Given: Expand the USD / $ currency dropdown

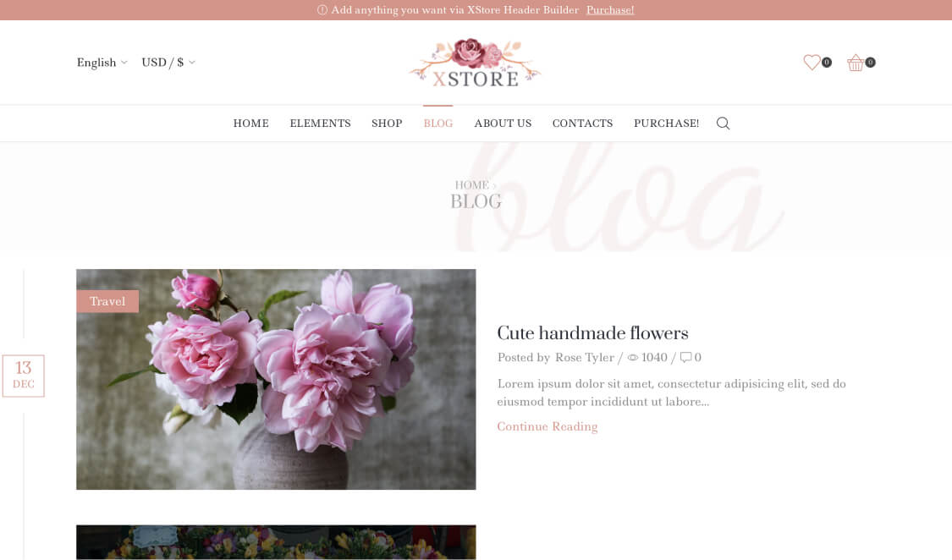Looking at the screenshot, I should click(x=168, y=63).
